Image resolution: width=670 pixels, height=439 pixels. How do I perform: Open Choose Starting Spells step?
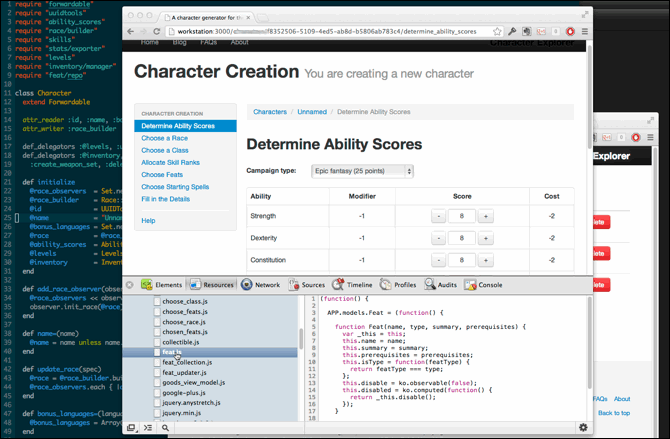(x=175, y=187)
